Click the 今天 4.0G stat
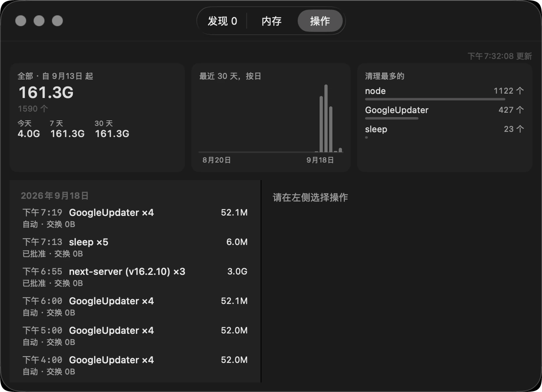 point(29,129)
